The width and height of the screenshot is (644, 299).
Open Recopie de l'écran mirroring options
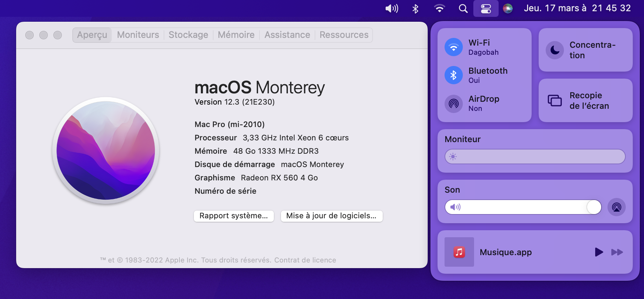(586, 100)
